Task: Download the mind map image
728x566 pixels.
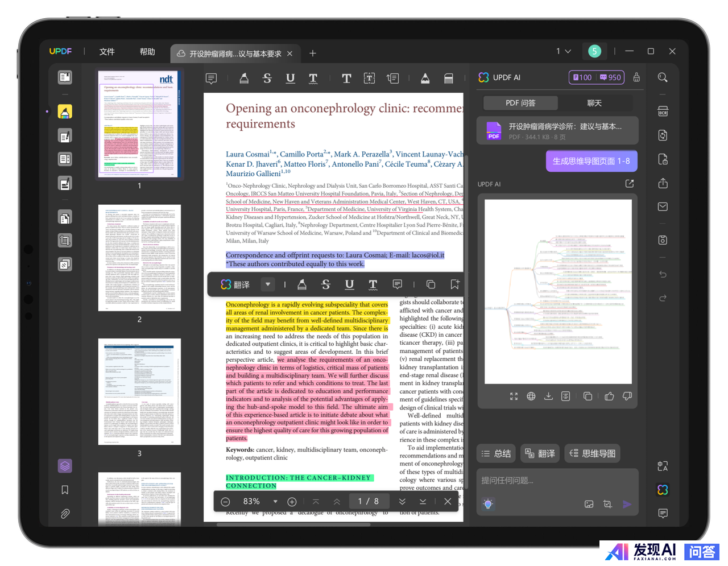Action: click(548, 396)
